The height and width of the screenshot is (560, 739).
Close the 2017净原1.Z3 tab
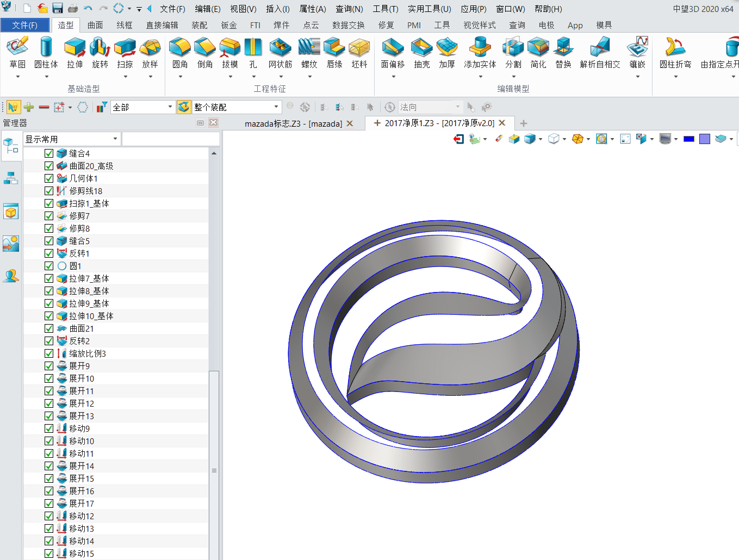click(x=502, y=123)
